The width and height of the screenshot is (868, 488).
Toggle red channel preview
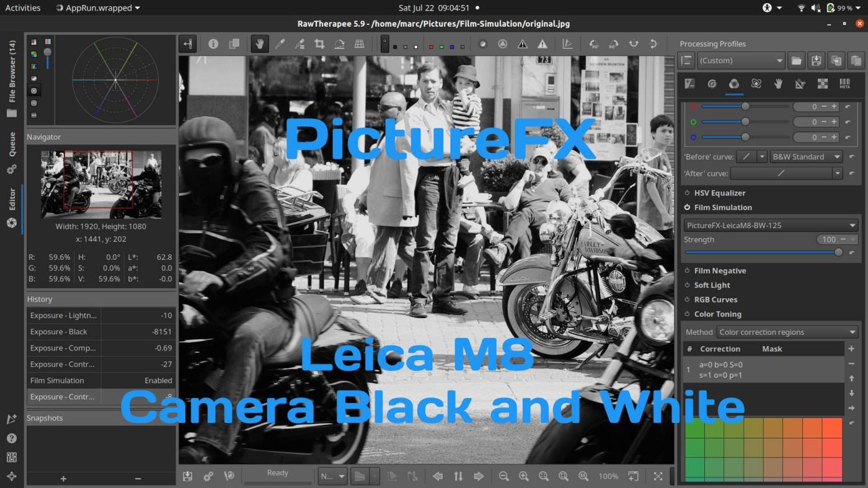click(x=431, y=47)
